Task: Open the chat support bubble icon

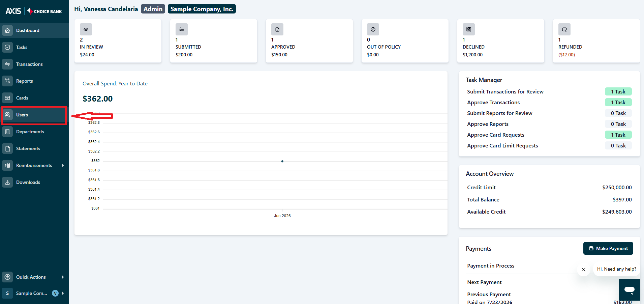Action: 629,289
